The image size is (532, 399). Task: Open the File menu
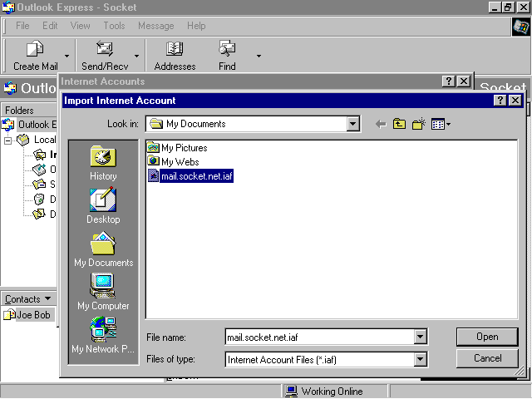coord(22,26)
